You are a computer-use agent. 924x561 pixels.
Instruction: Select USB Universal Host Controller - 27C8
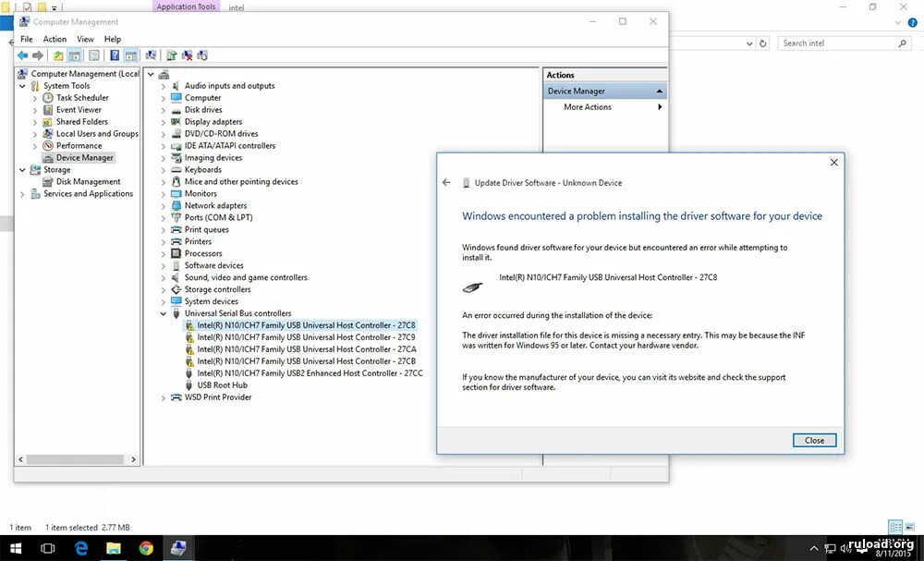click(306, 325)
